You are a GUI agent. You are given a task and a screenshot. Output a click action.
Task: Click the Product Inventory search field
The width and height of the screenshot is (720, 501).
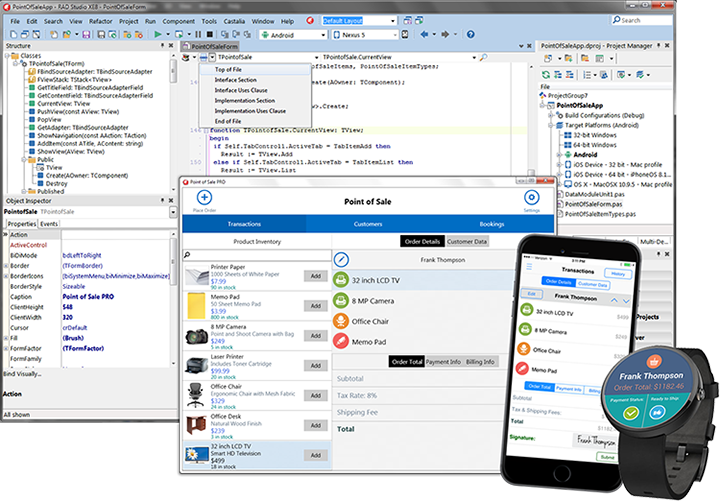257,255
